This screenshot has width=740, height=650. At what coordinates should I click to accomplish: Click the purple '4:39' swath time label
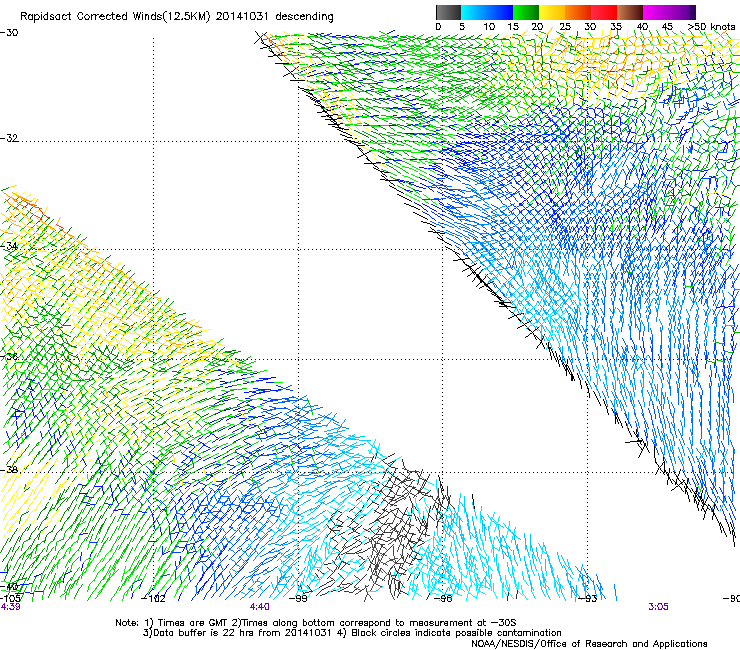pos(10,607)
